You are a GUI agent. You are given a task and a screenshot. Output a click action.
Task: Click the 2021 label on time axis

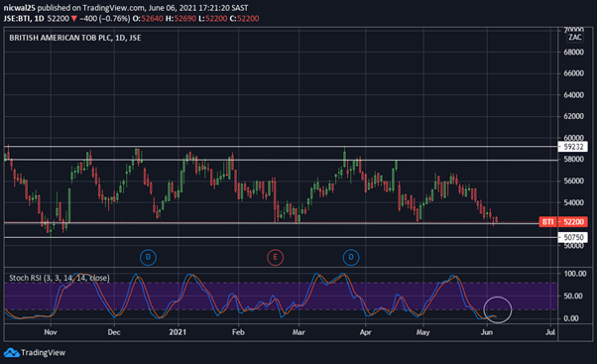click(x=178, y=332)
